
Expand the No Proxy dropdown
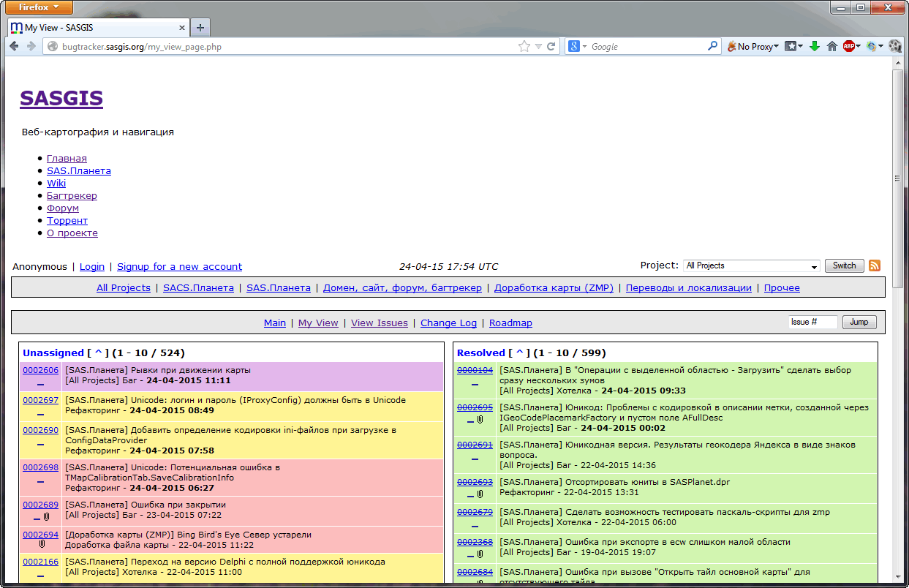pos(753,46)
